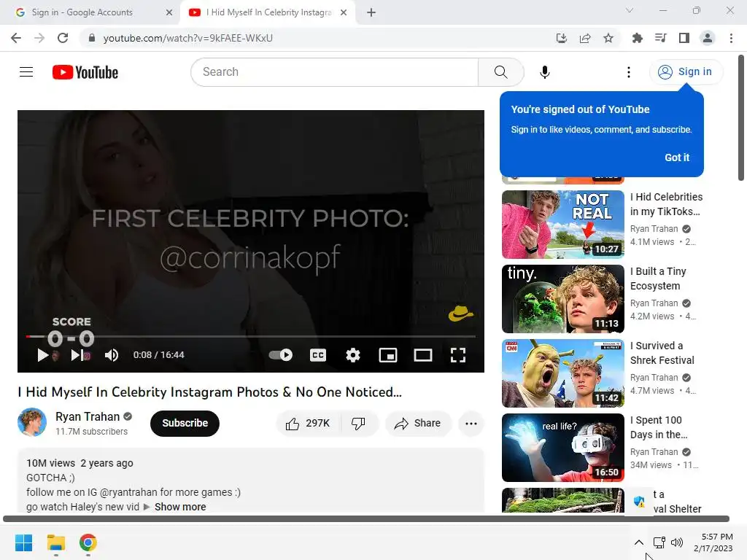The height and width of the screenshot is (560, 747).
Task: Open a new browser tab
Action: 371,12
